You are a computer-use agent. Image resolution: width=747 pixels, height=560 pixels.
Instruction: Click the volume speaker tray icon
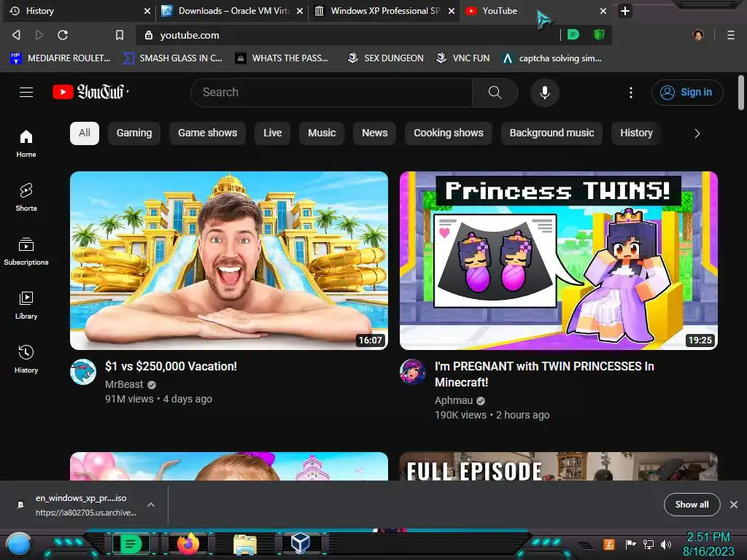666,544
